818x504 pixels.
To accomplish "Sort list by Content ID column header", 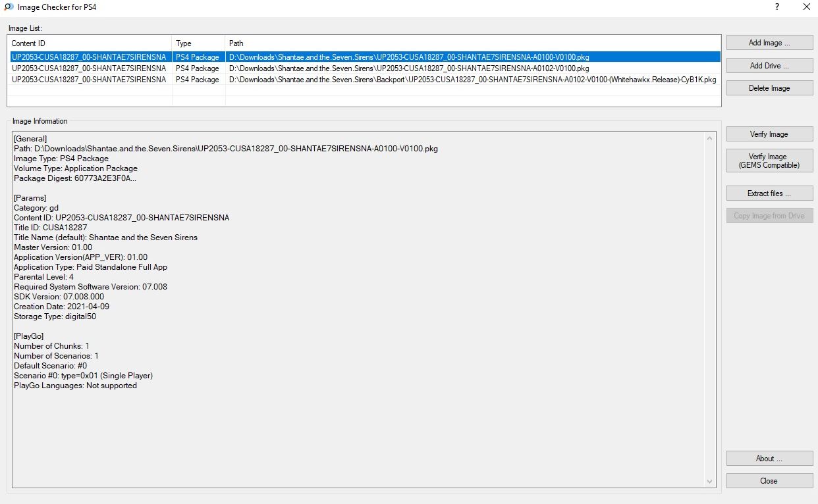I will pos(89,43).
